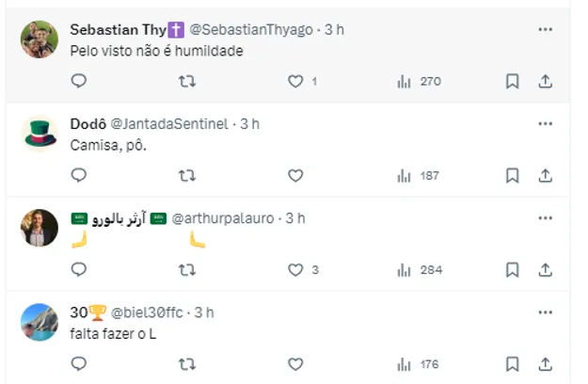
Task: View analytics for Dodô's tweet with 187 views
Action: point(419,175)
